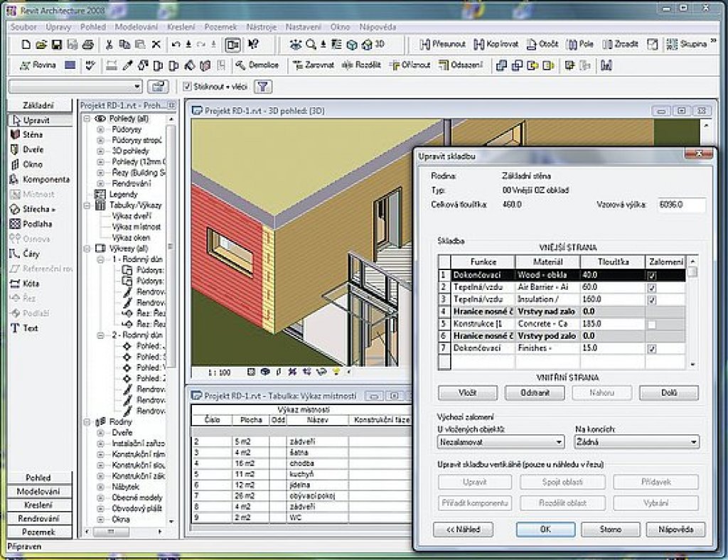The width and height of the screenshot is (728, 560).
Task: Select the Otočit rotate tool
Action: (542, 44)
